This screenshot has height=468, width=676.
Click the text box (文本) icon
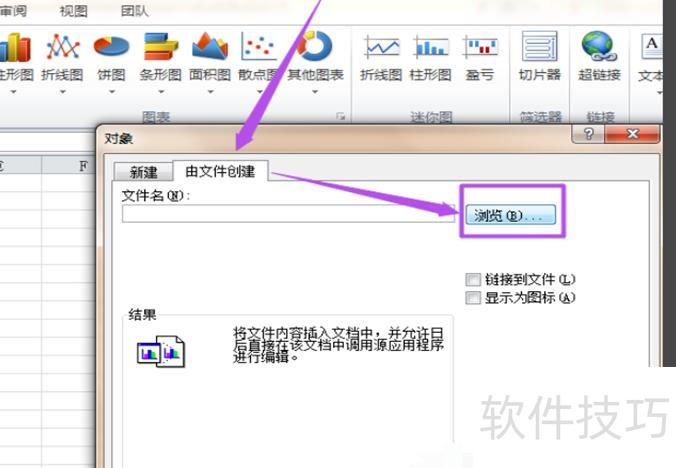click(652, 47)
